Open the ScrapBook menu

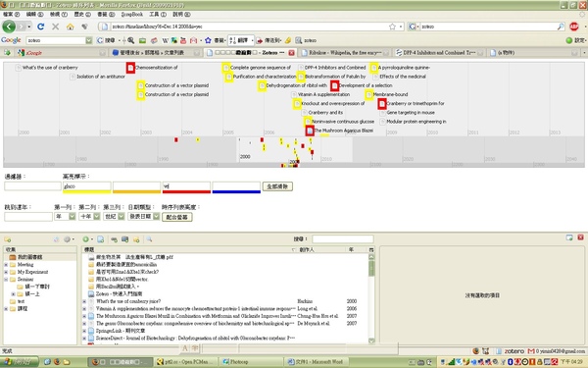132,15
